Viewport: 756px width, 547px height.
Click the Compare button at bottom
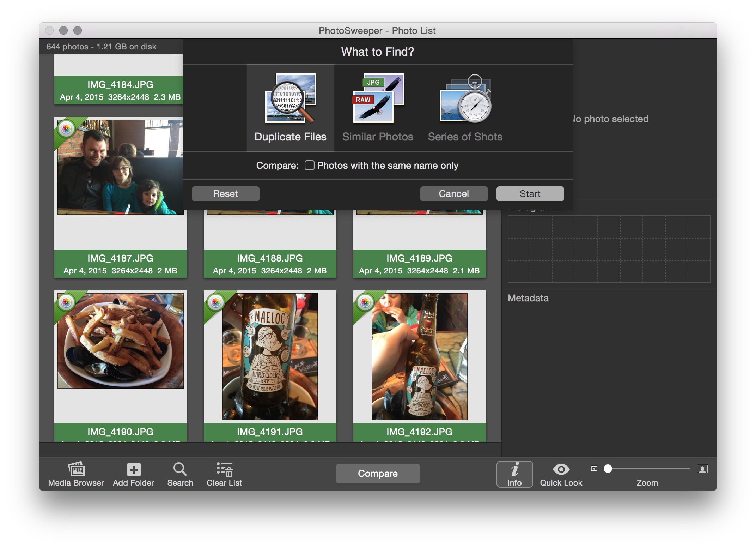click(x=377, y=474)
